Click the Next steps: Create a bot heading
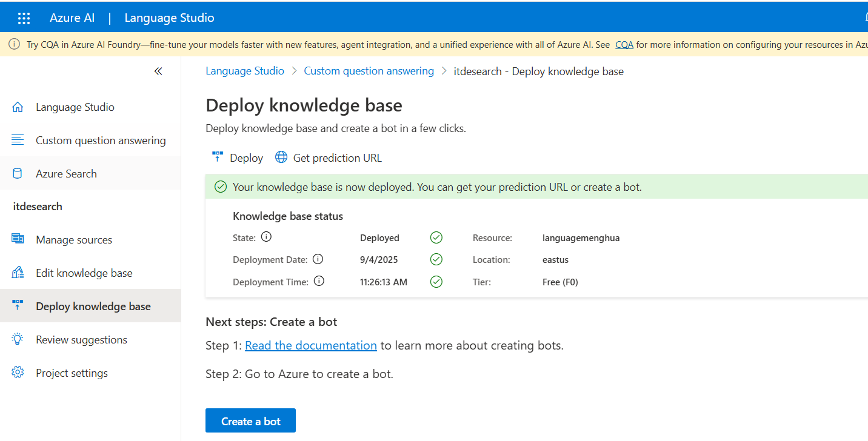 tap(272, 322)
